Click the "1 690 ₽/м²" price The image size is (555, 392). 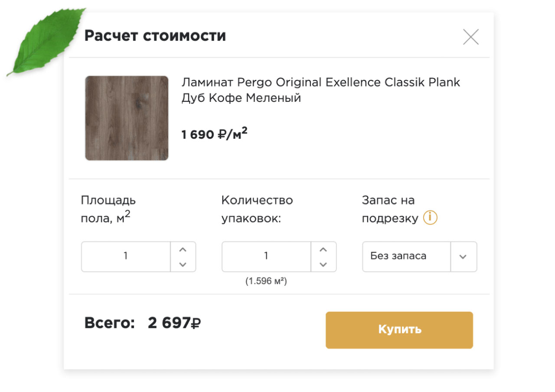(x=214, y=134)
